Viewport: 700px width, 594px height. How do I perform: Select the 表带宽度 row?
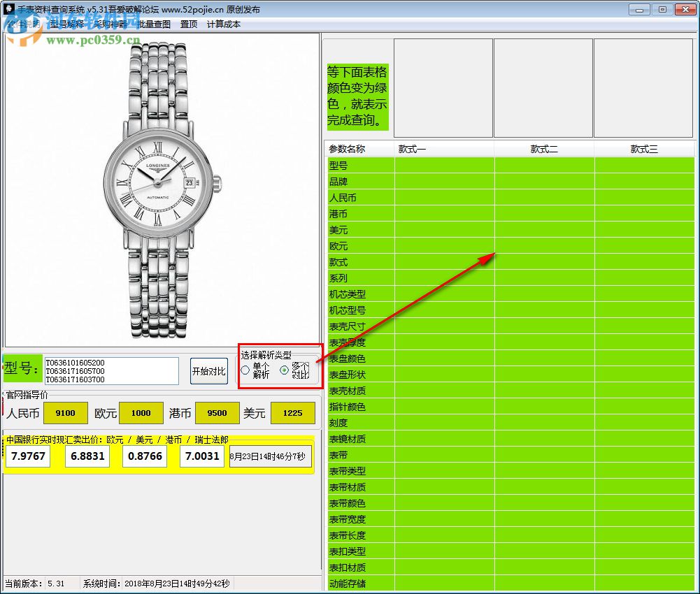click(511, 519)
